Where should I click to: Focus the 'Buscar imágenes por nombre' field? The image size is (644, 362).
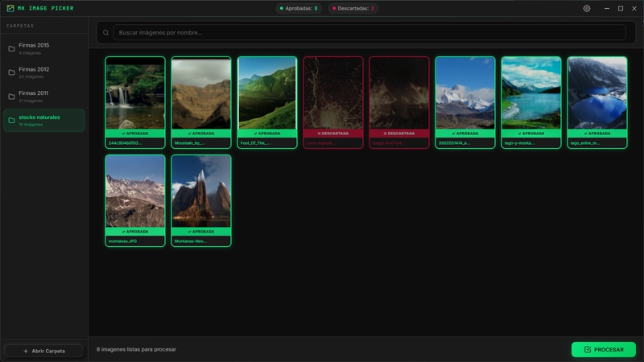369,32
